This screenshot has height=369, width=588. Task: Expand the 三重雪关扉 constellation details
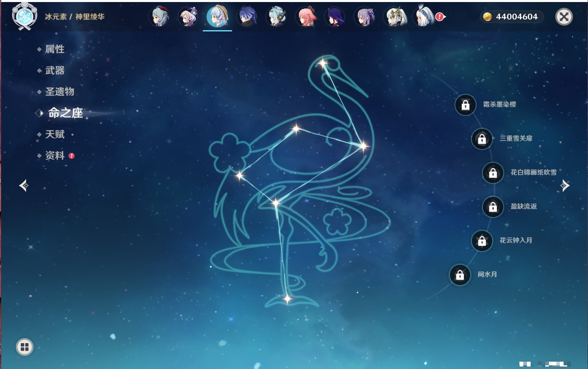pos(516,139)
